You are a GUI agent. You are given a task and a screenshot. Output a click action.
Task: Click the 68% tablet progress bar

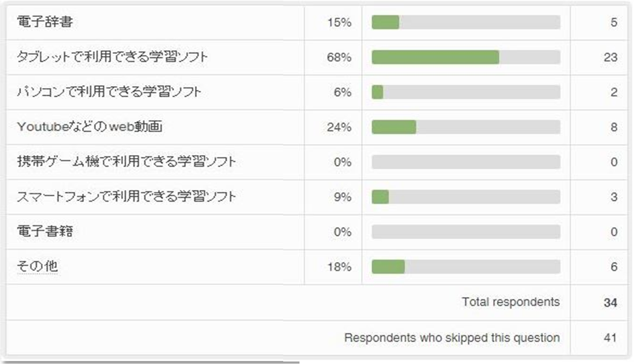coord(466,57)
